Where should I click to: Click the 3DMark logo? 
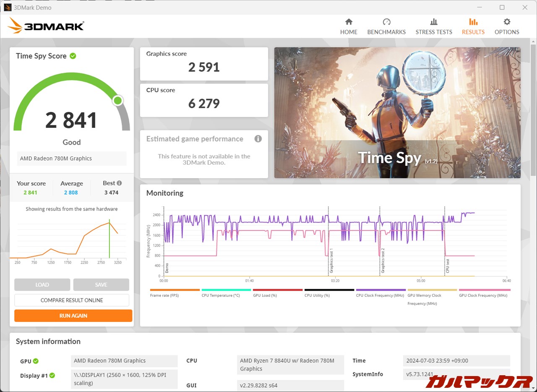(46, 26)
